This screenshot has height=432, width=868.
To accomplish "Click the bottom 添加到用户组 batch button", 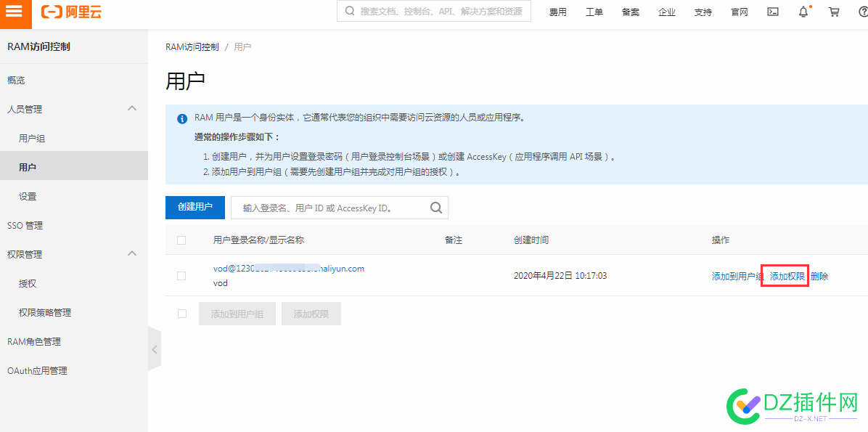I will (x=237, y=314).
